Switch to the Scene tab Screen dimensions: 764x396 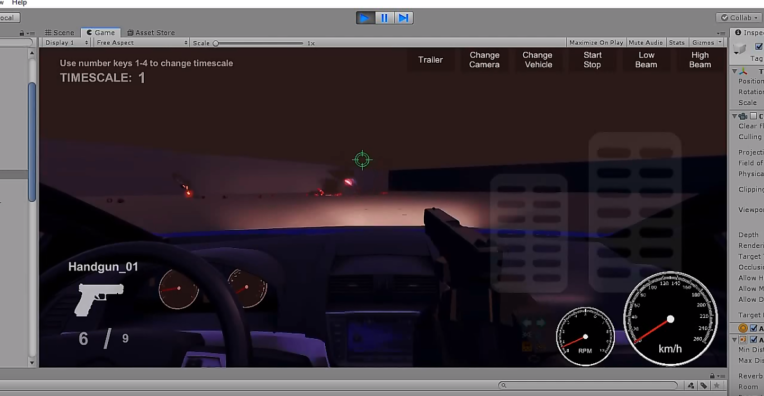[x=60, y=33]
